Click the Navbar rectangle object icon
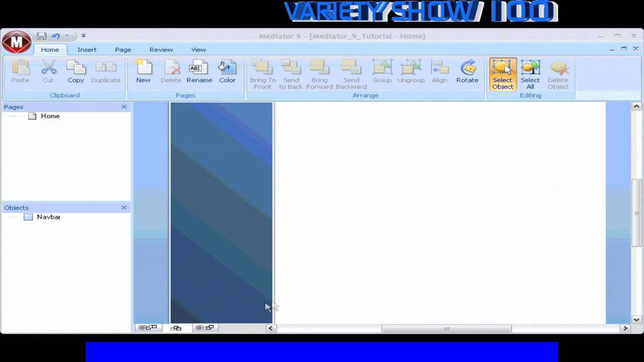The image size is (644, 362). pyautogui.click(x=28, y=217)
